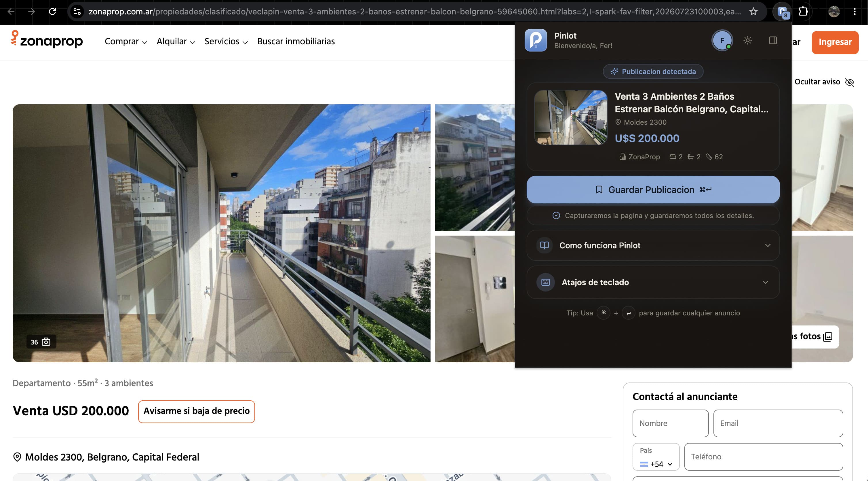Image resolution: width=868 pixels, height=481 pixels.
Task: Click the browser address bar URL
Action: 414,12
